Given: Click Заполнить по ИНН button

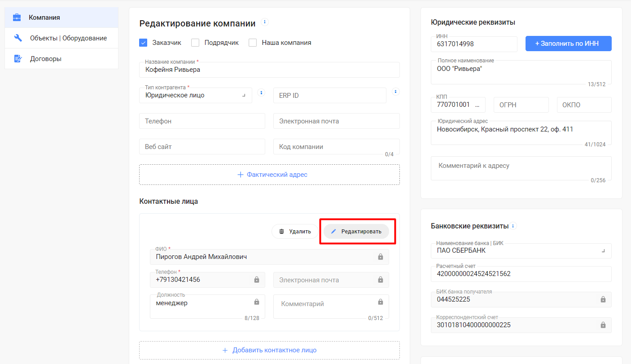Looking at the screenshot, I should click(x=569, y=44).
